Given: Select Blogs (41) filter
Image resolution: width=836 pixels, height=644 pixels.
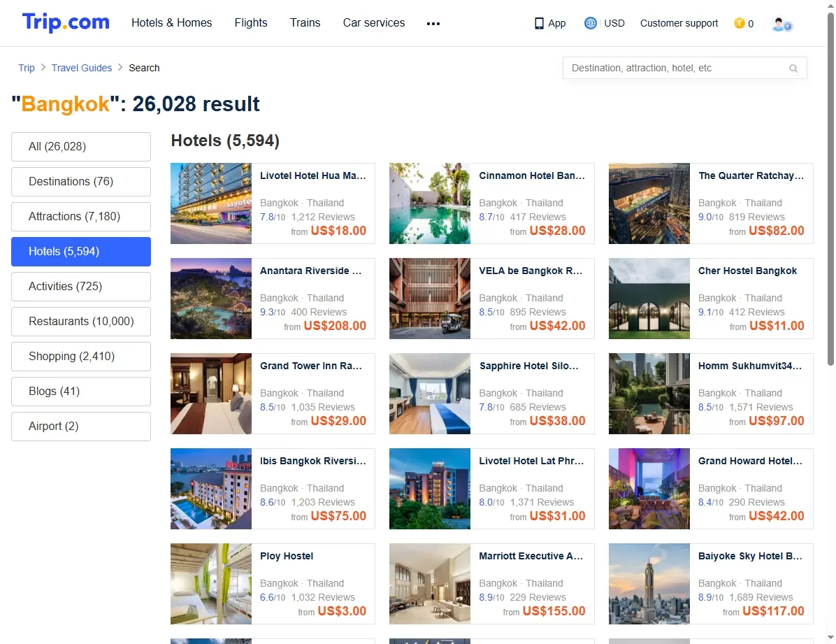Looking at the screenshot, I should 81,392.
